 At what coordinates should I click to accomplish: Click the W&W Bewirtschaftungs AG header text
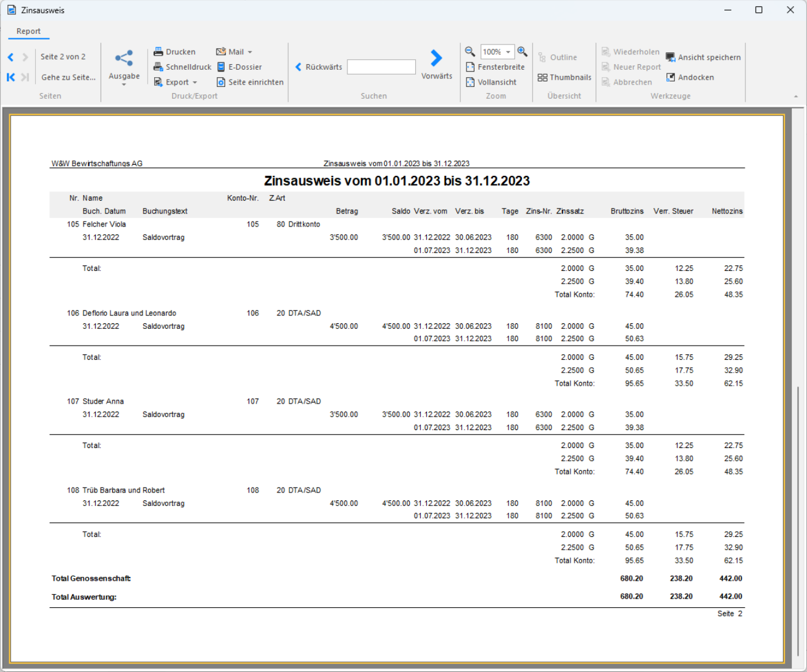coord(97,164)
